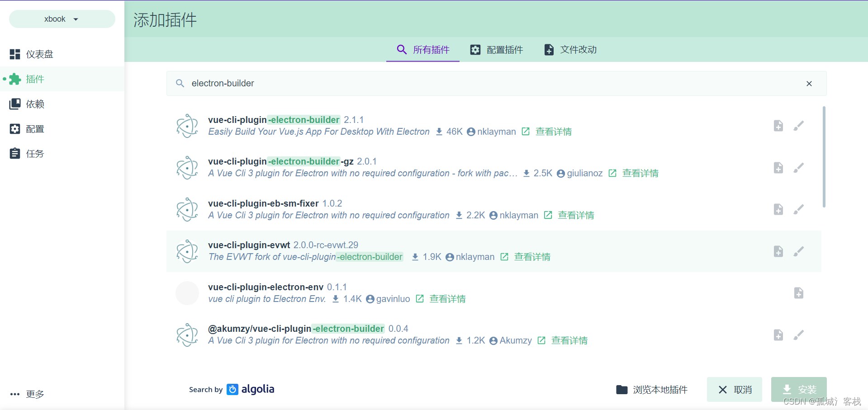
Task: Focus the electron-builder search field
Action: click(x=496, y=83)
